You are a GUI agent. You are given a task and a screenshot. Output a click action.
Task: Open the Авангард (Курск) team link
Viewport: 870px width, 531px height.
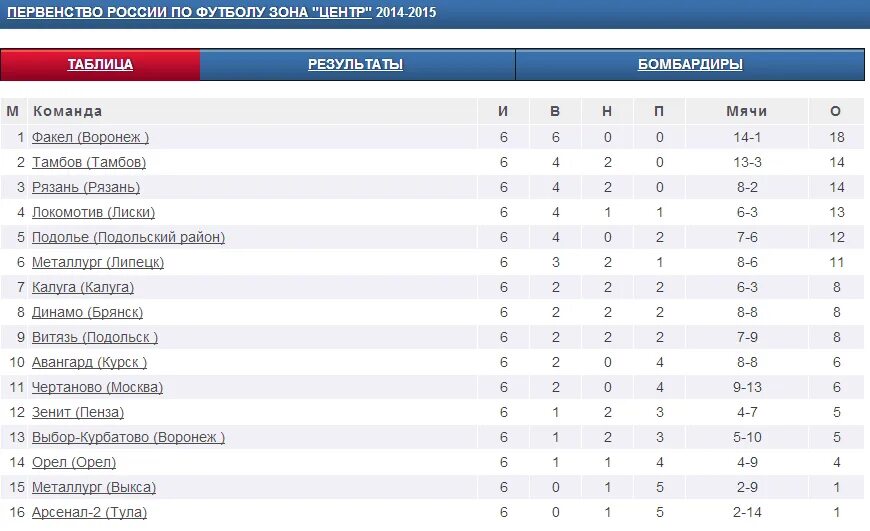click(89, 362)
